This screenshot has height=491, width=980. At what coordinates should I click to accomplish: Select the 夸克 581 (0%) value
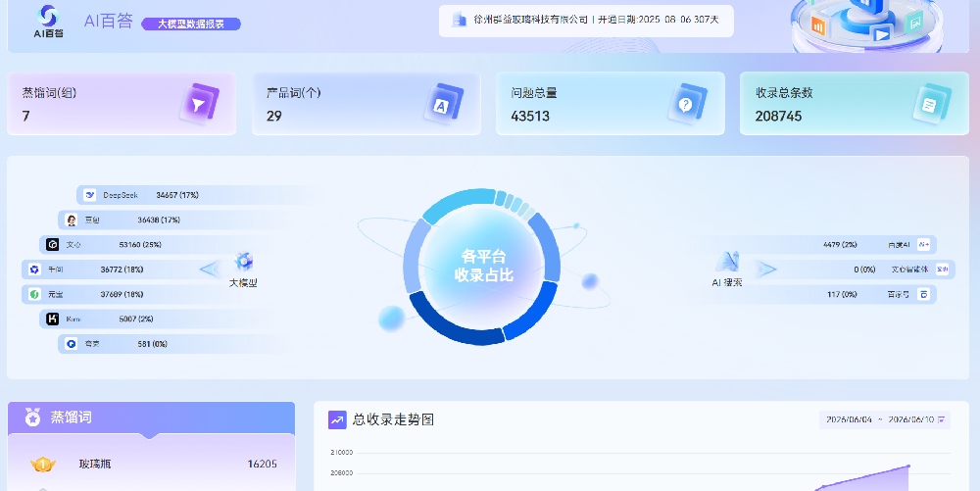(153, 344)
